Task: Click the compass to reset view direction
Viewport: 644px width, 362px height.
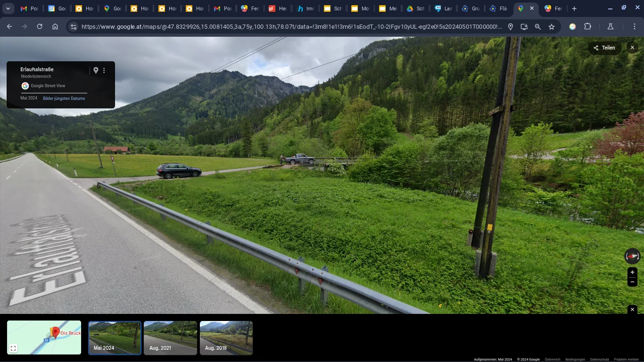Action: point(632,256)
